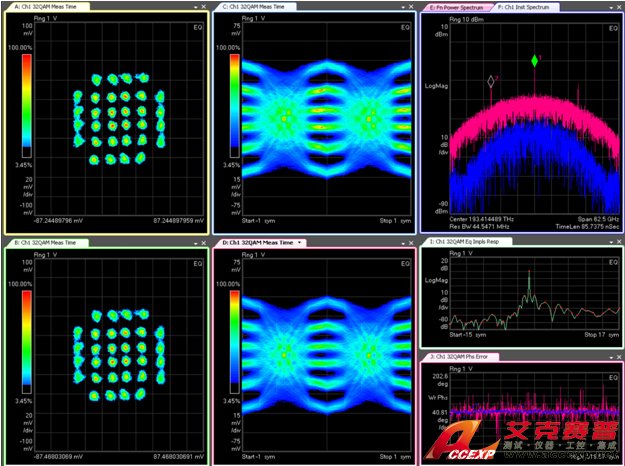Select the B: Ch1 32QAM Meas Time tab
The width and height of the screenshot is (625, 466).
[x=38, y=242]
